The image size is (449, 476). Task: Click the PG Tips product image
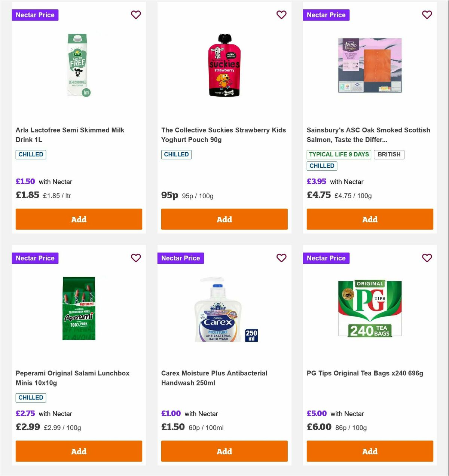coord(370,308)
